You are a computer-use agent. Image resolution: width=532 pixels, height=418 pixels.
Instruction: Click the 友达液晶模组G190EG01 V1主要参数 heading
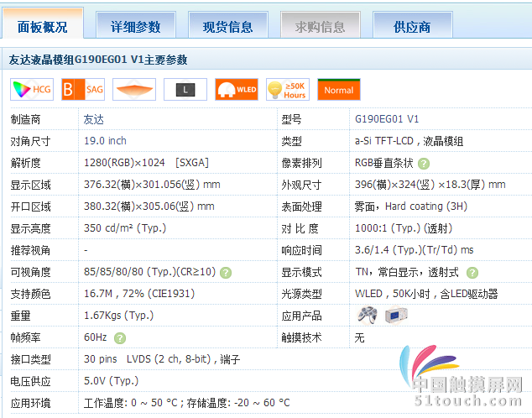click(98, 60)
